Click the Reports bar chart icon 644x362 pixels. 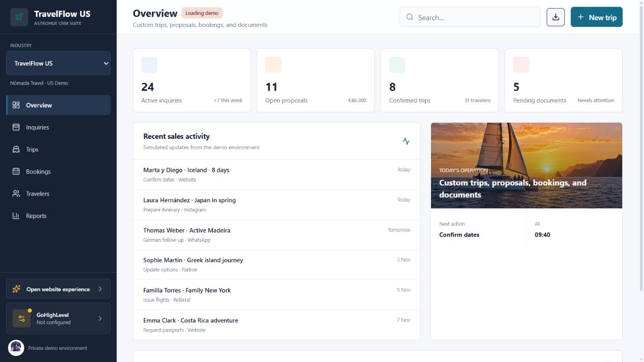pos(16,215)
